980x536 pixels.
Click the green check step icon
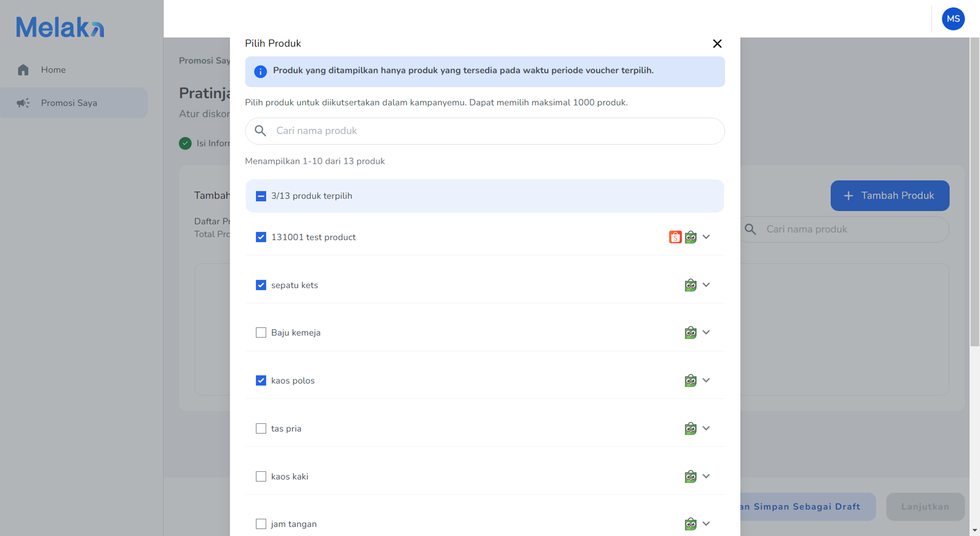(x=185, y=144)
